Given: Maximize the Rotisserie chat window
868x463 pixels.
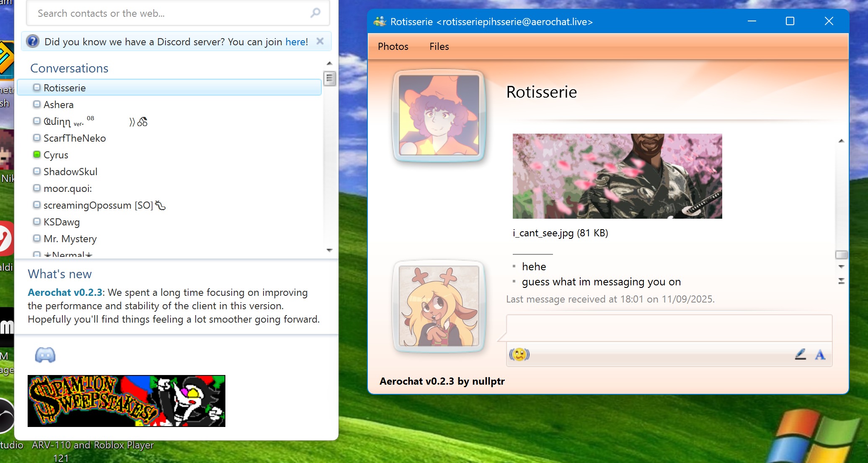Looking at the screenshot, I should pyautogui.click(x=790, y=21).
